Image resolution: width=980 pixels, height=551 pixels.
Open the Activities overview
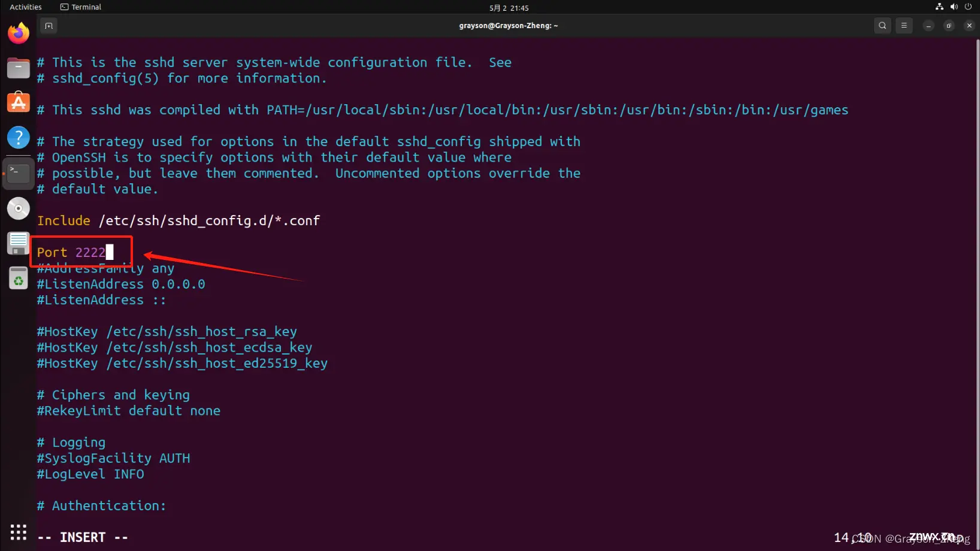pos(26,7)
